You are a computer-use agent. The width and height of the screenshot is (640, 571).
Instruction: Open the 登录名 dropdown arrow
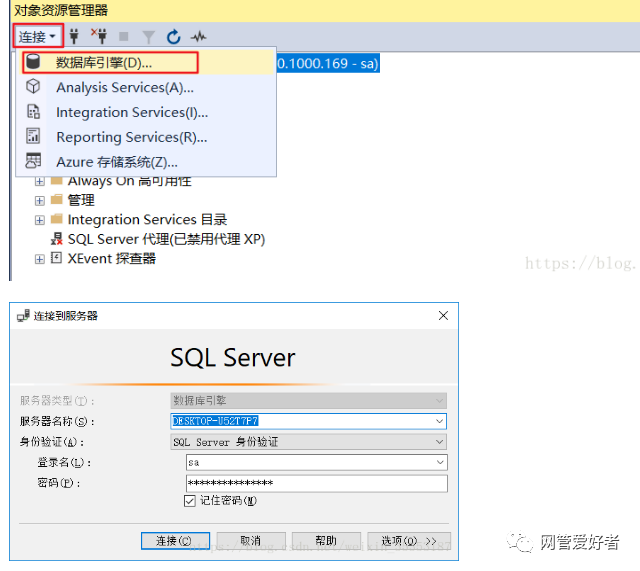pyautogui.click(x=440, y=462)
